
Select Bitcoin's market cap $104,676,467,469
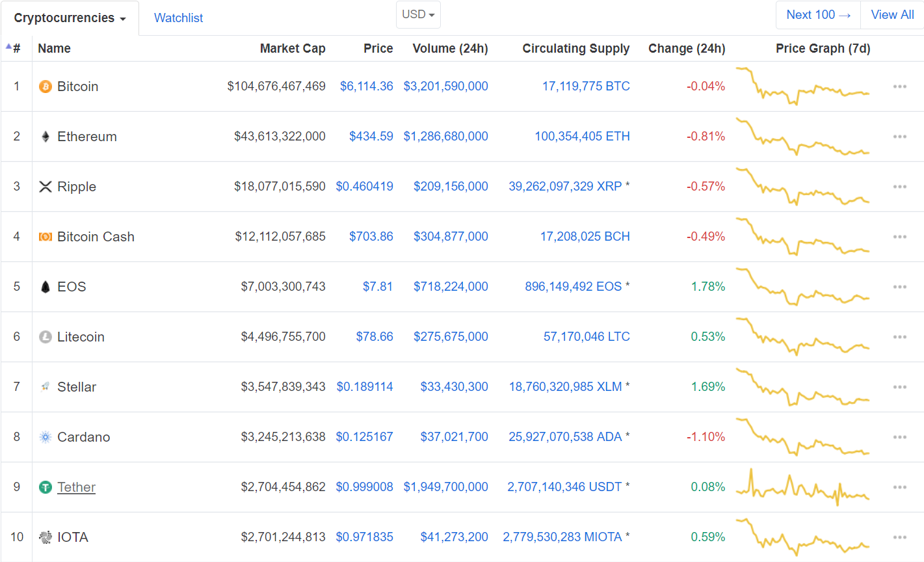[276, 87]
